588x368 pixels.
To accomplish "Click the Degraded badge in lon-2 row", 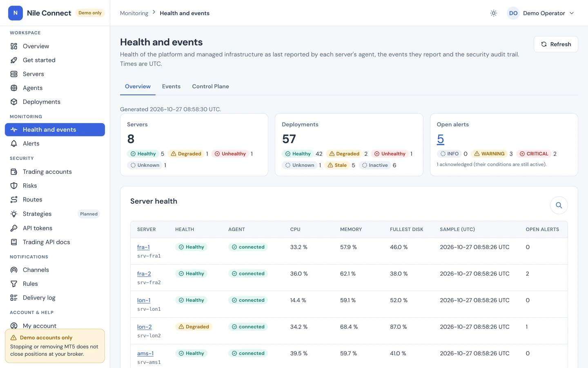I will [x=194, y=327].
